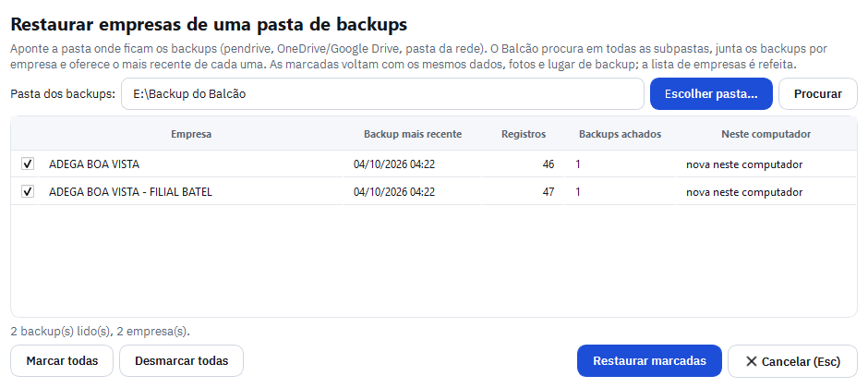The image size is (868, 388).
Task: Click the Registros value 46
Action: (548, 164)
